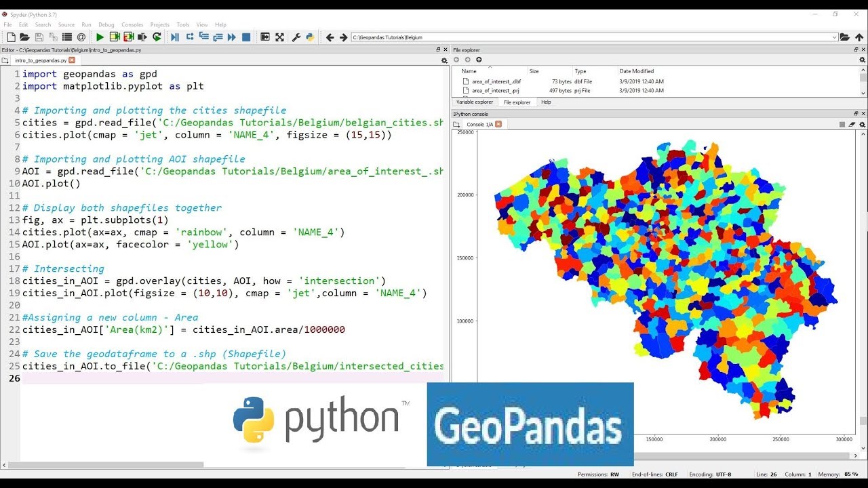868x488 pixels.
Task: Save file with the floppy disk icon
Action: pos(39,37)
